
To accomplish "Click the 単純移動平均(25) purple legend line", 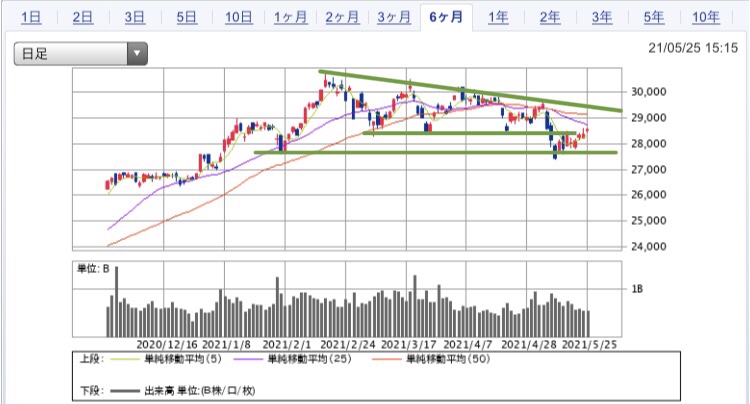I will click(x=248, y=359).
